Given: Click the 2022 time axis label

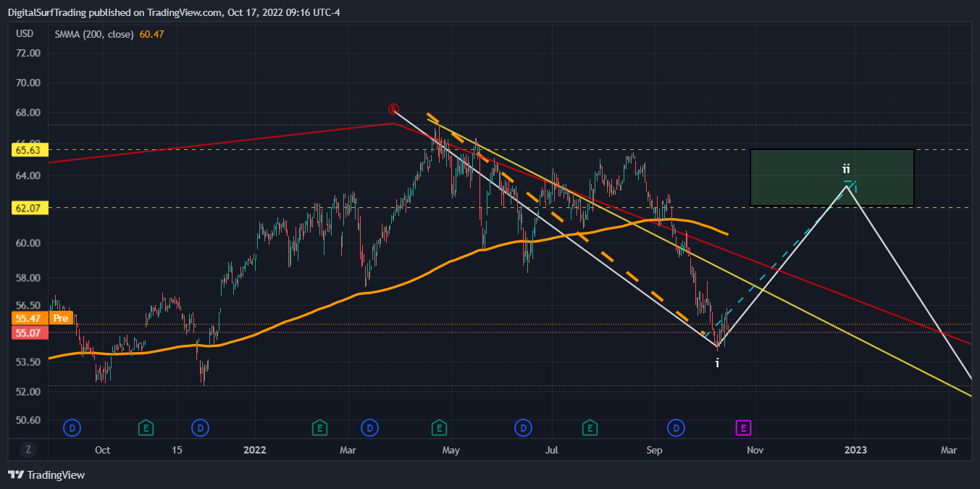Looking at the screenshot, I should point(255,450).
